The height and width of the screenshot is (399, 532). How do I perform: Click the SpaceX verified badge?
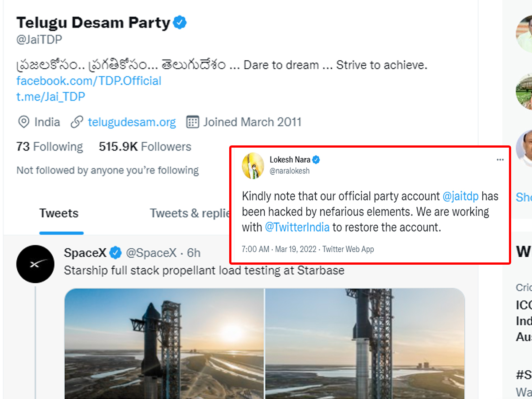pyautogui.click(x=116, y=253)
